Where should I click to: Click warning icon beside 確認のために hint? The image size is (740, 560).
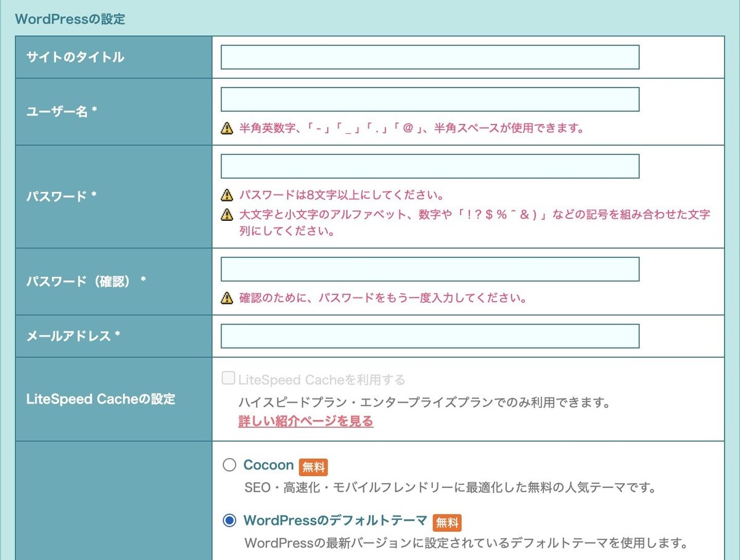(227, 299)
